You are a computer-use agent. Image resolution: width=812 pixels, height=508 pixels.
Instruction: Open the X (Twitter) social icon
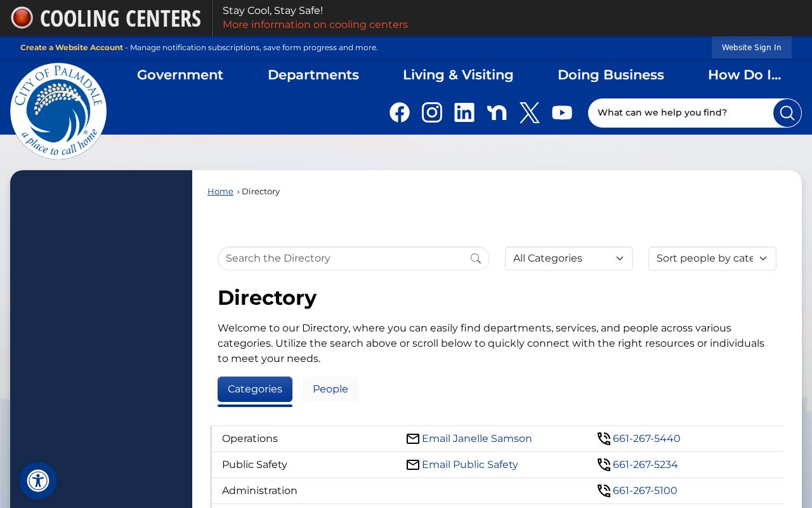point(530,112)
